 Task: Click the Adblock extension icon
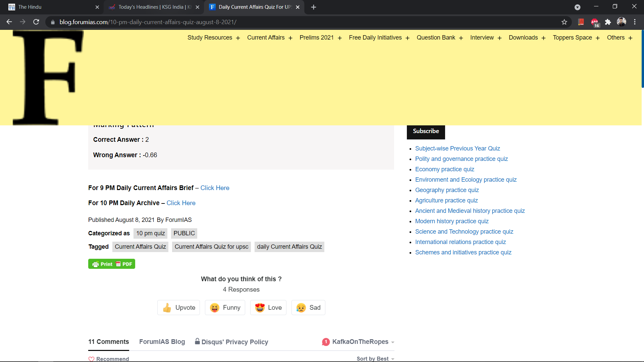click(595, 22)
